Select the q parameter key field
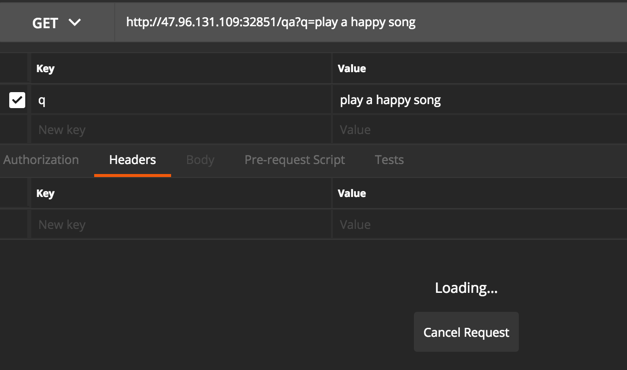627x370 pixels. pyautogui.click(x=181, y=100)
